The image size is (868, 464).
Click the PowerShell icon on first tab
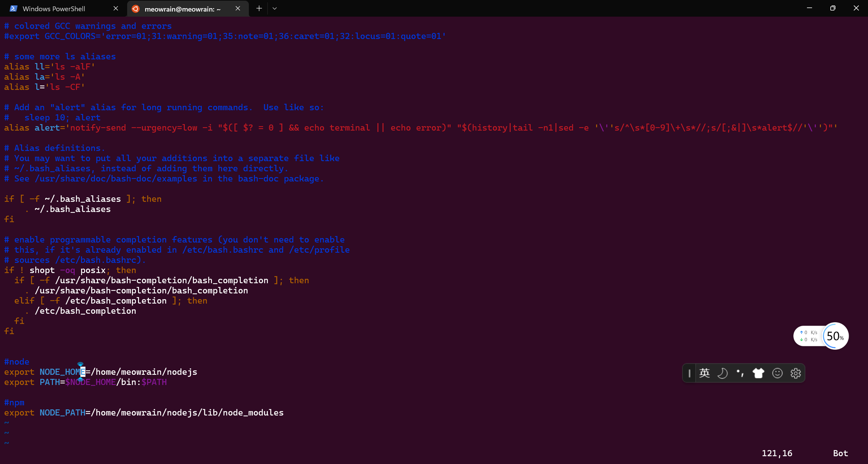click(x=14, y=8)
